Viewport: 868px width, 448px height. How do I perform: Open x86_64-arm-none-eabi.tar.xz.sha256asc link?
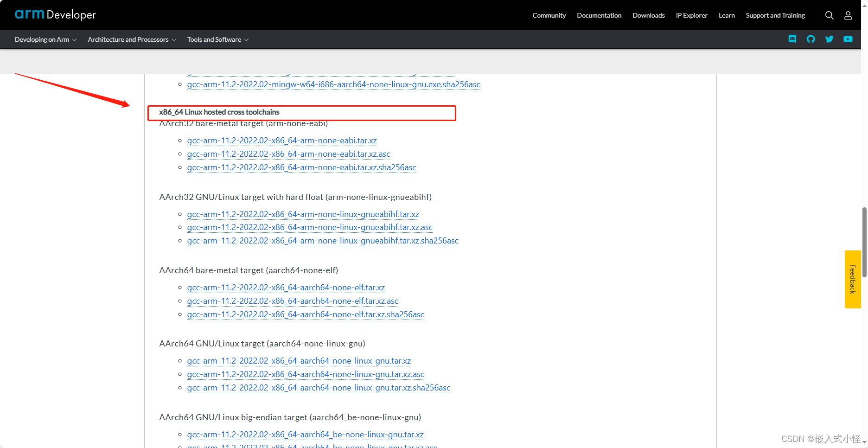coord(301,167)
